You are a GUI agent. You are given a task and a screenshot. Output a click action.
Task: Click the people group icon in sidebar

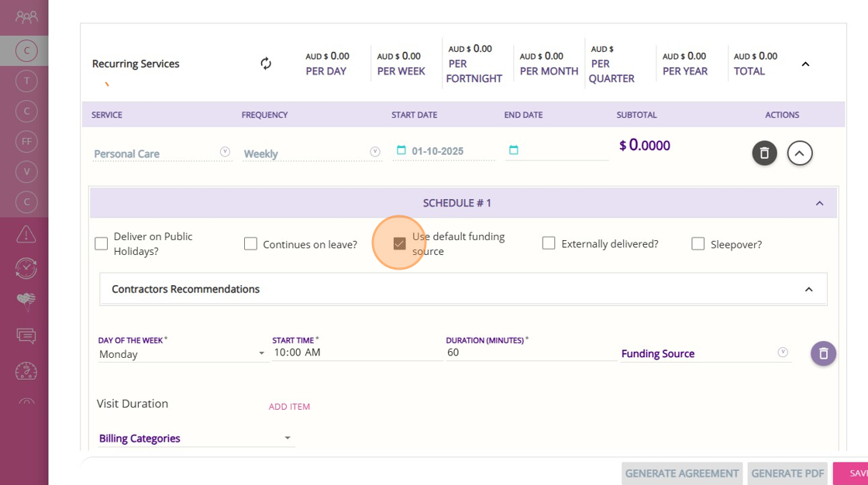pos(26,16)
